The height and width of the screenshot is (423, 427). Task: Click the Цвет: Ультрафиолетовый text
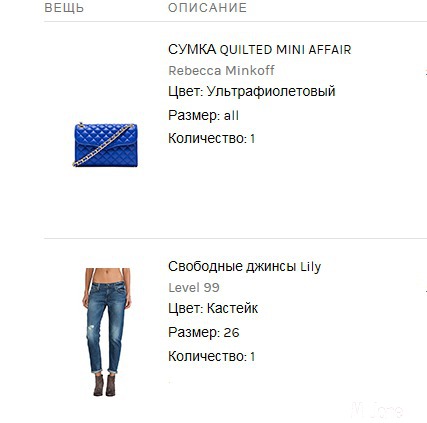pyautogui.click(x=252, y=91)
